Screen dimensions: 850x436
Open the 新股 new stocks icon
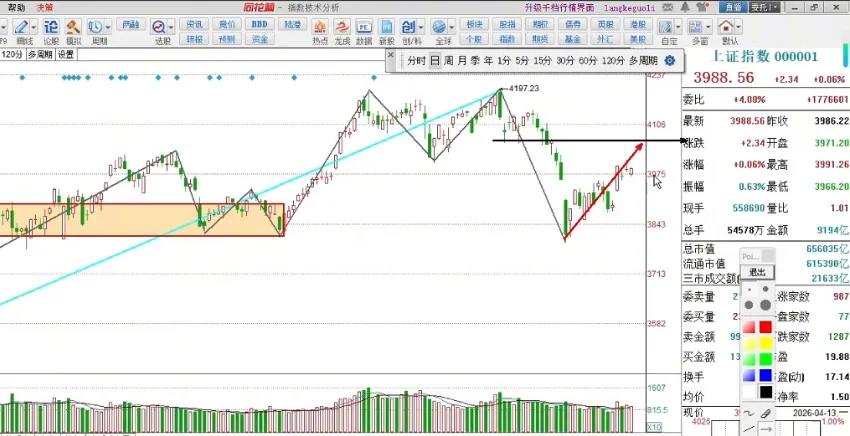(386, 27)
